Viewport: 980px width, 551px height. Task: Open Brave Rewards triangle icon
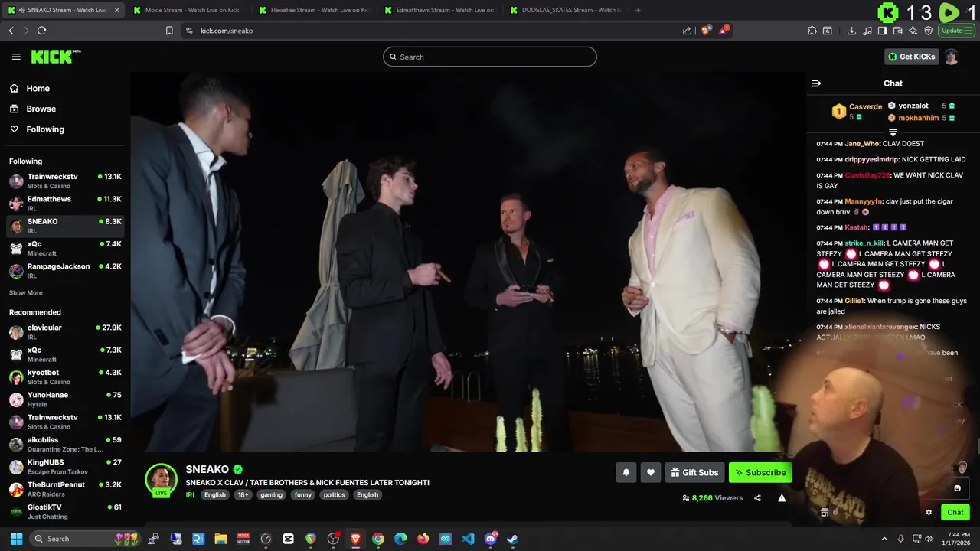coord(724,31)
